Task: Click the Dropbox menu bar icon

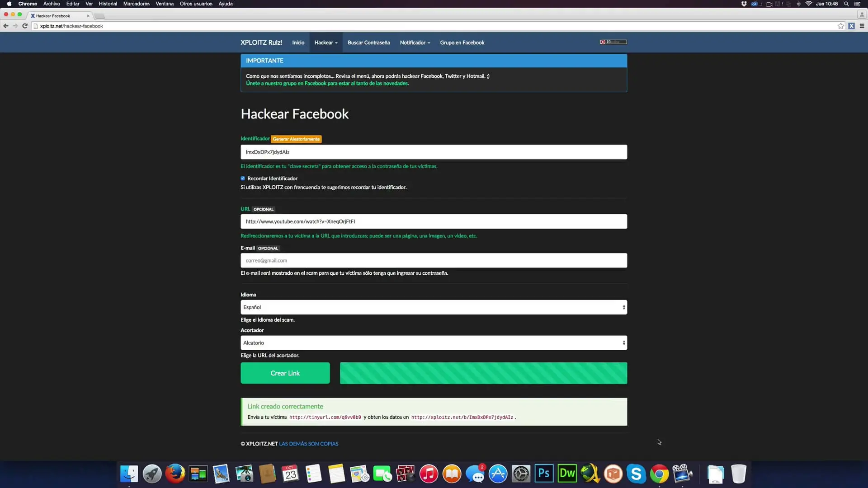Action: (744, 4)
